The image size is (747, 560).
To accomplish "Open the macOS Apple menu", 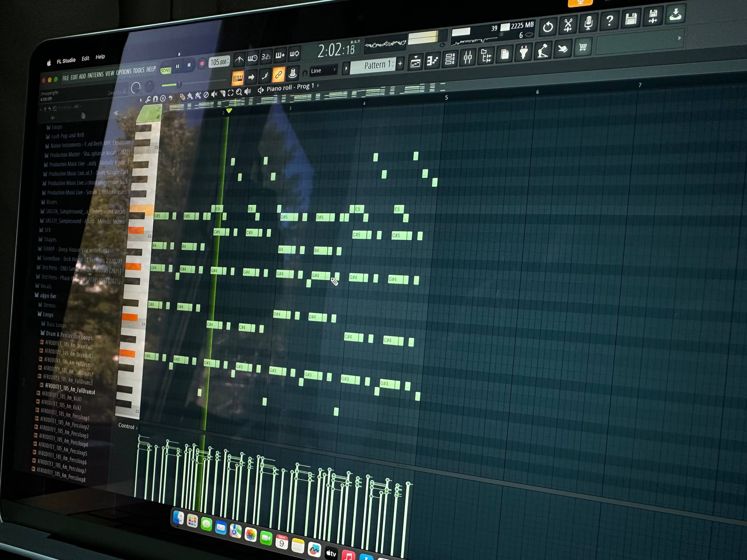I will click(49, 63).
